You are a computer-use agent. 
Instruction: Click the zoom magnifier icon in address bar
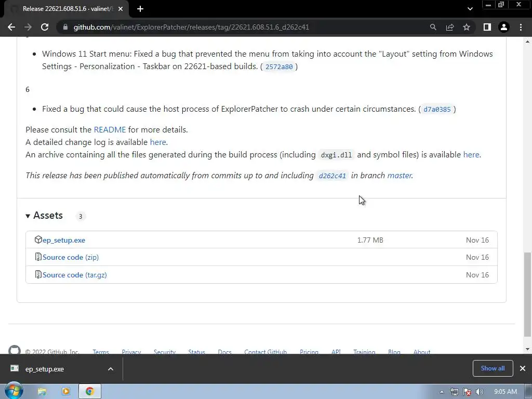433,27
